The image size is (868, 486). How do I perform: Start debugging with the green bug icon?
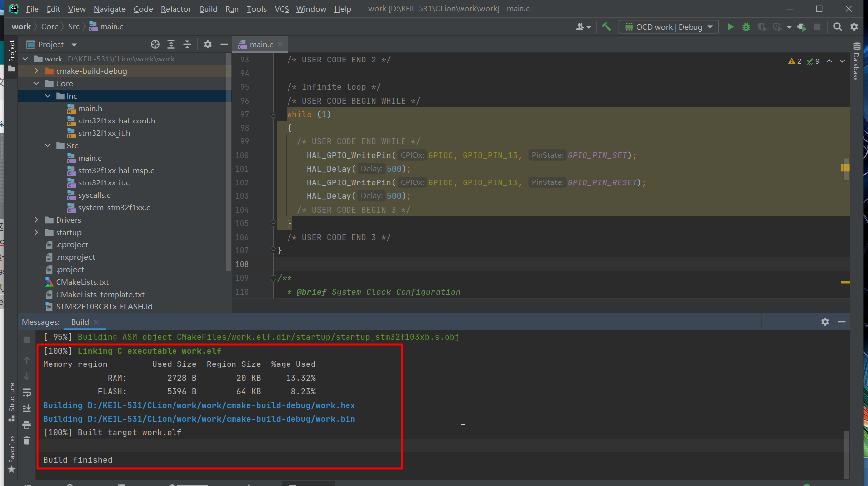pyautogui.click(x=746, y=27)
